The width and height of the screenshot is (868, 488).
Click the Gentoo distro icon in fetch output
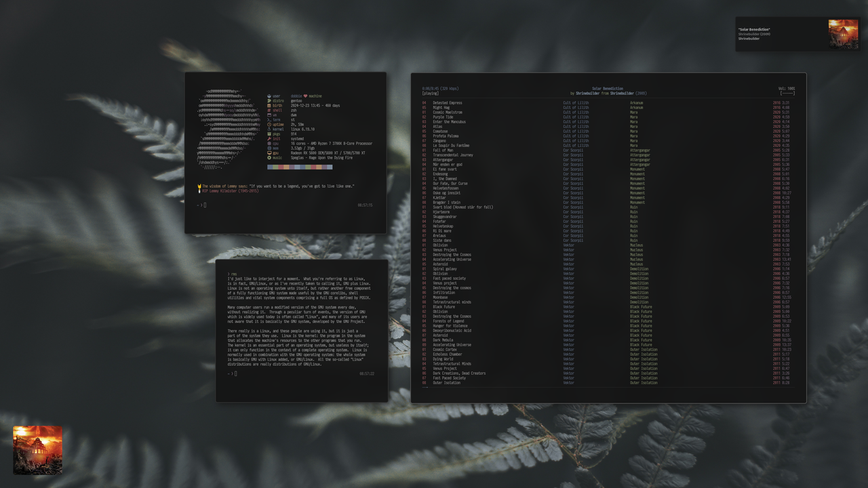[269, 101]
